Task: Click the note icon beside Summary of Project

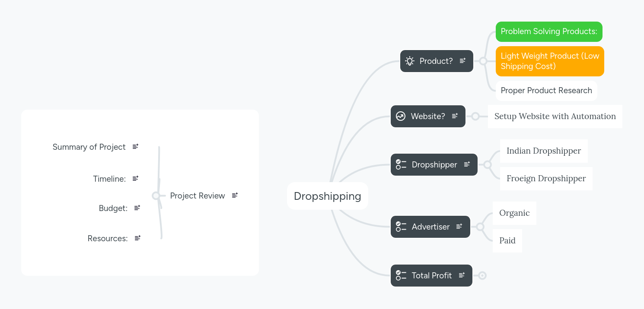Action: tap(135, 146)
